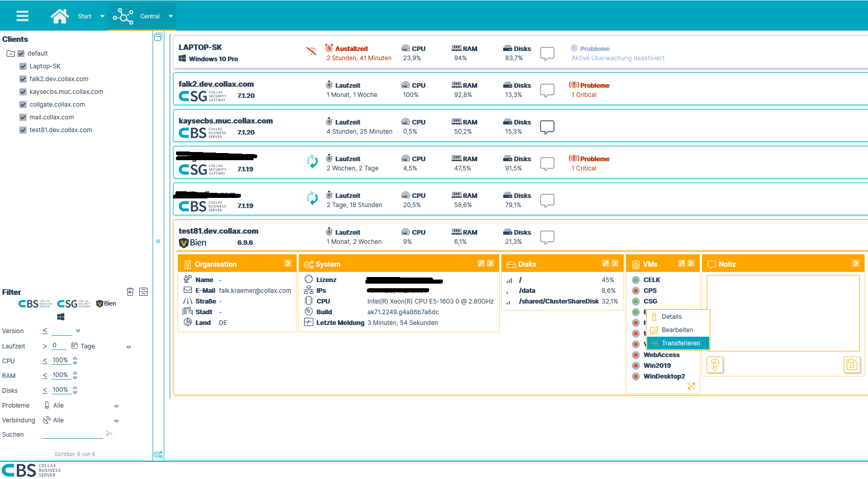Screen dimensions: 868x479
Task: Click refresh sync icon on CBS 7.1.19 row
Action: (312, 198)
